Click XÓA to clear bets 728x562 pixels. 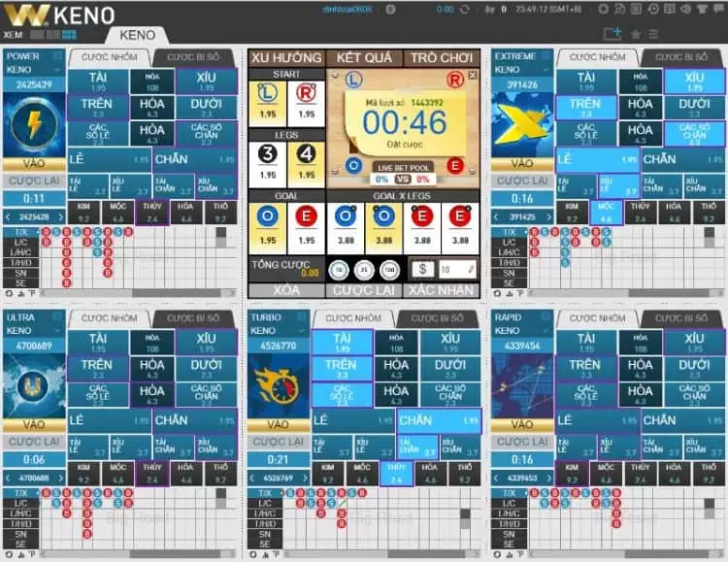click(x=286, y=290)
